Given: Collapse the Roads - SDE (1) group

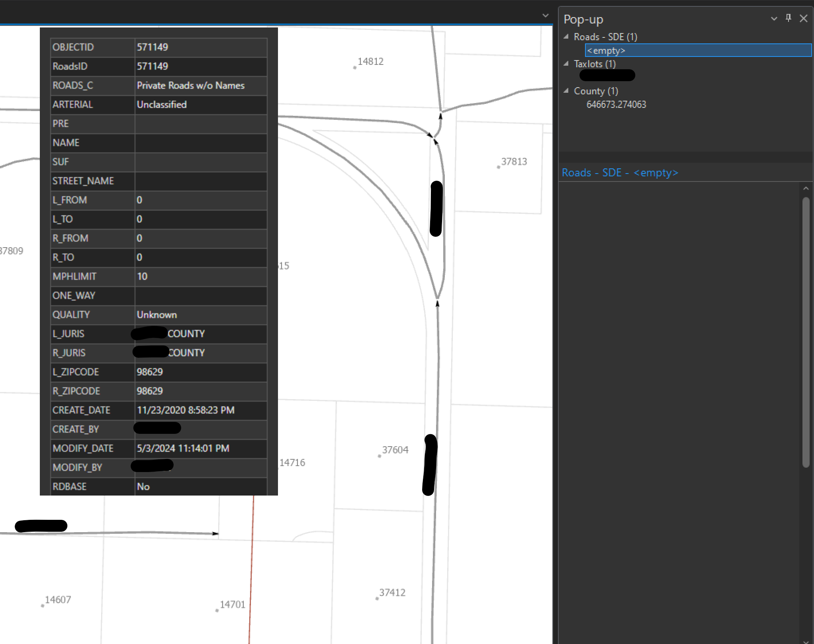Looking at the screenshot, I should 567,36.
